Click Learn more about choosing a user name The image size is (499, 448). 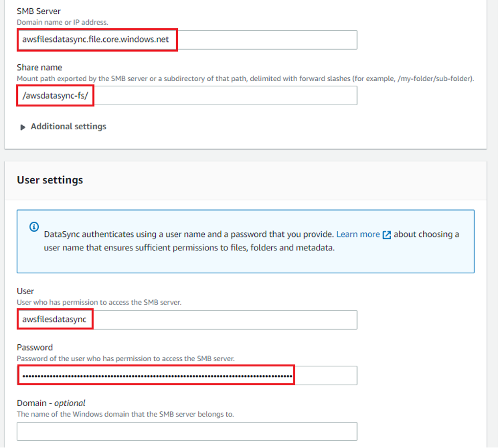coord(358,234)
